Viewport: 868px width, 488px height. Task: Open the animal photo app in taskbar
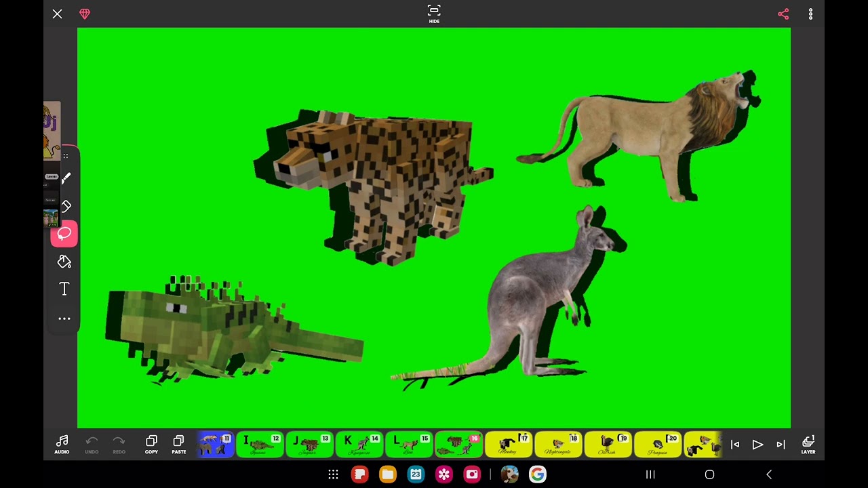point(510,474)
